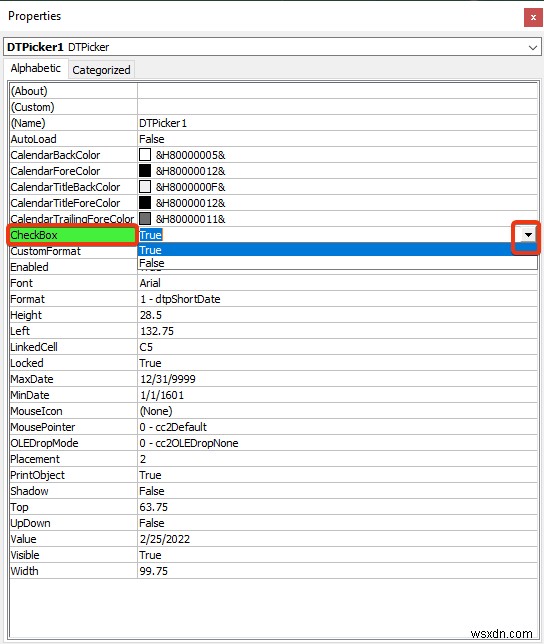Close the Properties window
The height and width of the screenshot is (644, 544).
point(533,18)
